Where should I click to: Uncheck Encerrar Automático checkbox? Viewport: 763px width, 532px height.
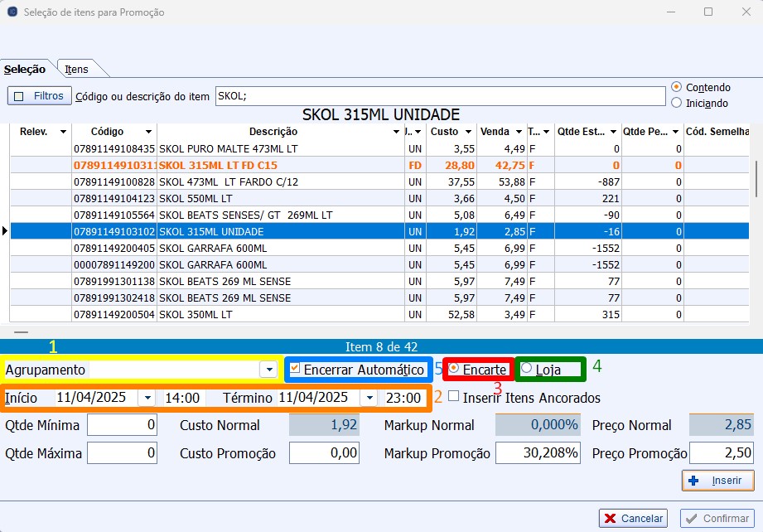[295, 369]
